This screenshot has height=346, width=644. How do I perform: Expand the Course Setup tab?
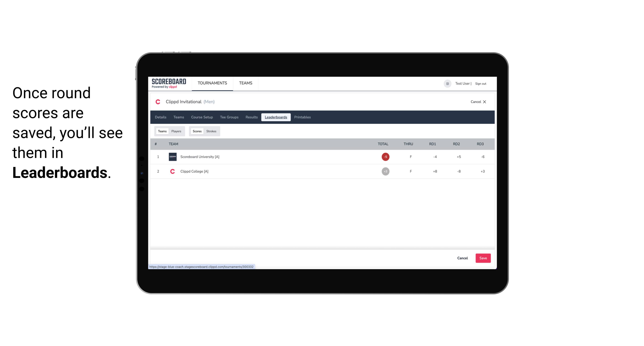click(x=201, y=117)
